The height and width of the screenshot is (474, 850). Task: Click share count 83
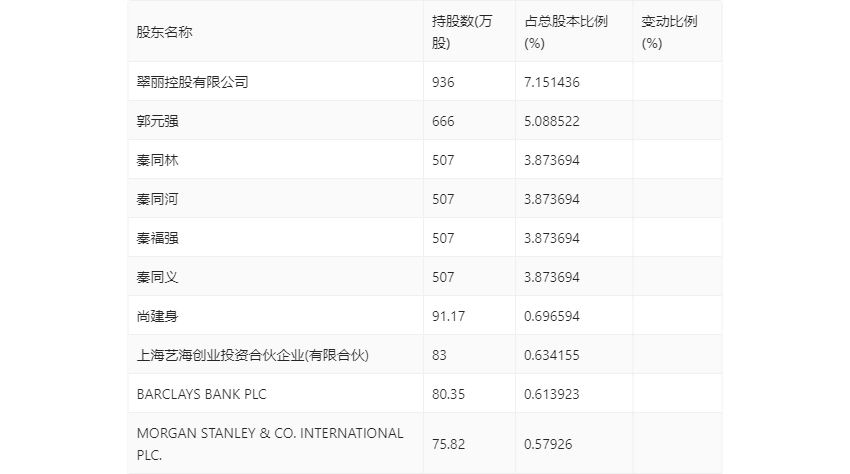coord(439,355)
